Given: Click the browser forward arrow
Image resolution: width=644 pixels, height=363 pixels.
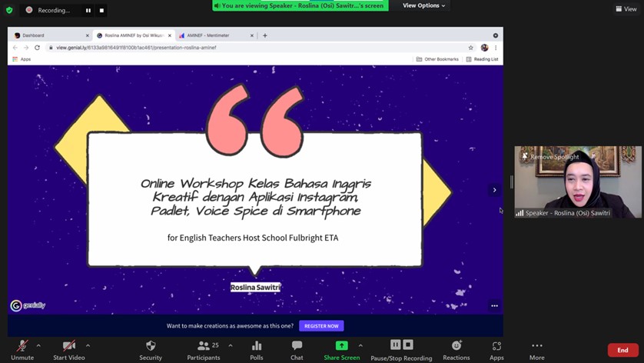Looking at the screenshot, I should 26,48.
